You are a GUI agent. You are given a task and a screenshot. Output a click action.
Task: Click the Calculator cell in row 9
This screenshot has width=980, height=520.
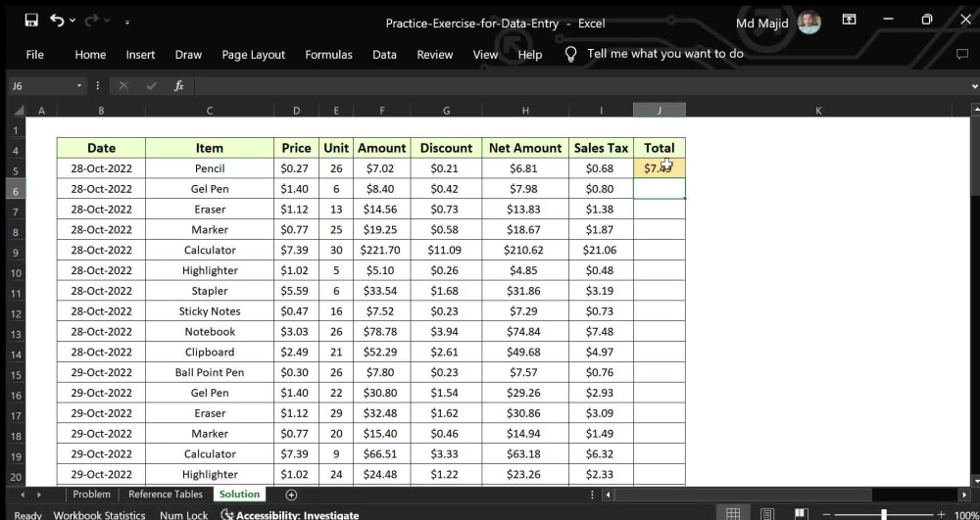(210, 251)
